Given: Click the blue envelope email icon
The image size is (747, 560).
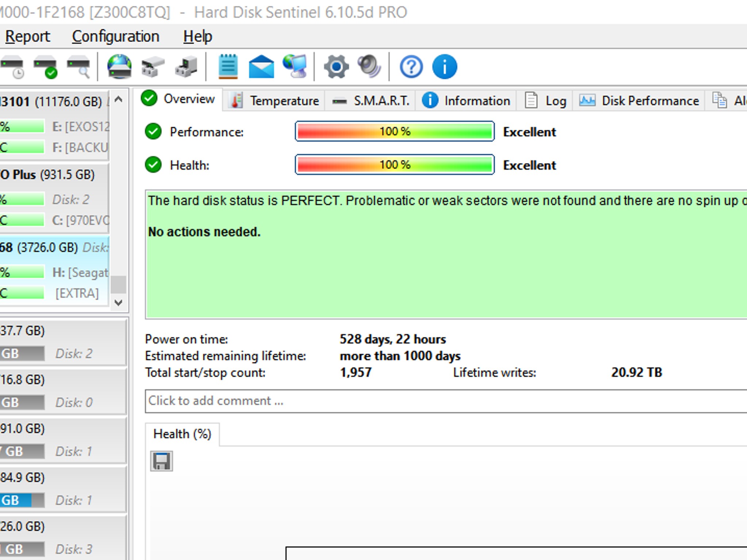Looking at the screenshot, I should (261, 67).
